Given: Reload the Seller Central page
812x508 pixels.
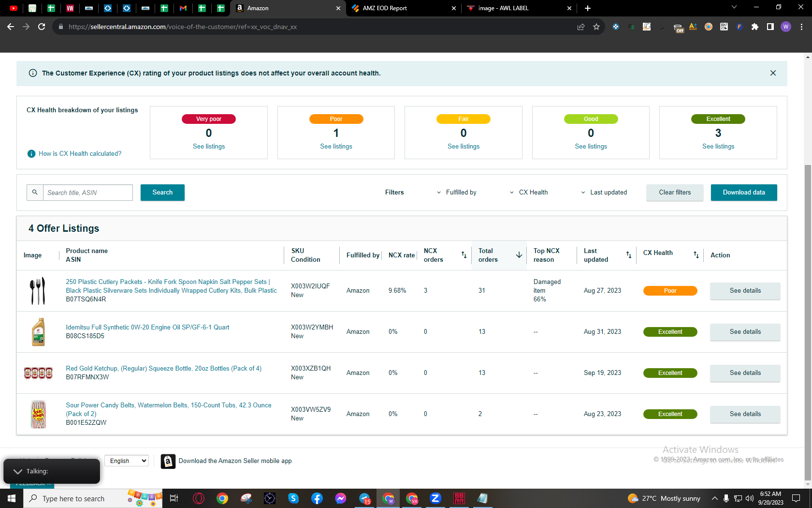Looking at the screenshot, I should (x=42, y=27).
